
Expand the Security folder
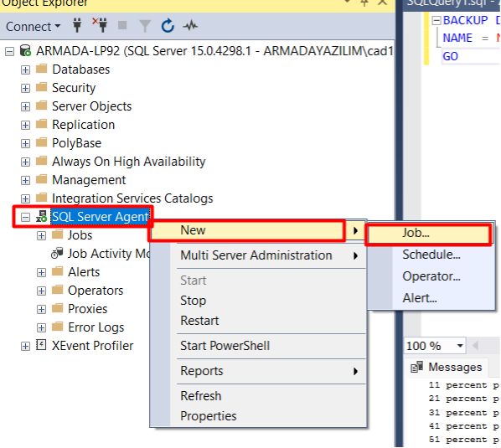click(25, 88)
